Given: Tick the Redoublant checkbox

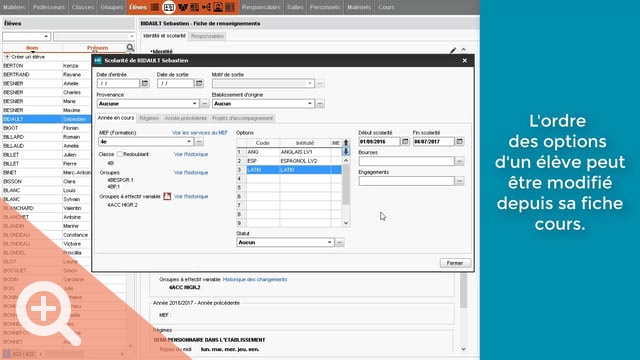Looking at the screenshot, I should pyautogui.click(x=120, y=154).
